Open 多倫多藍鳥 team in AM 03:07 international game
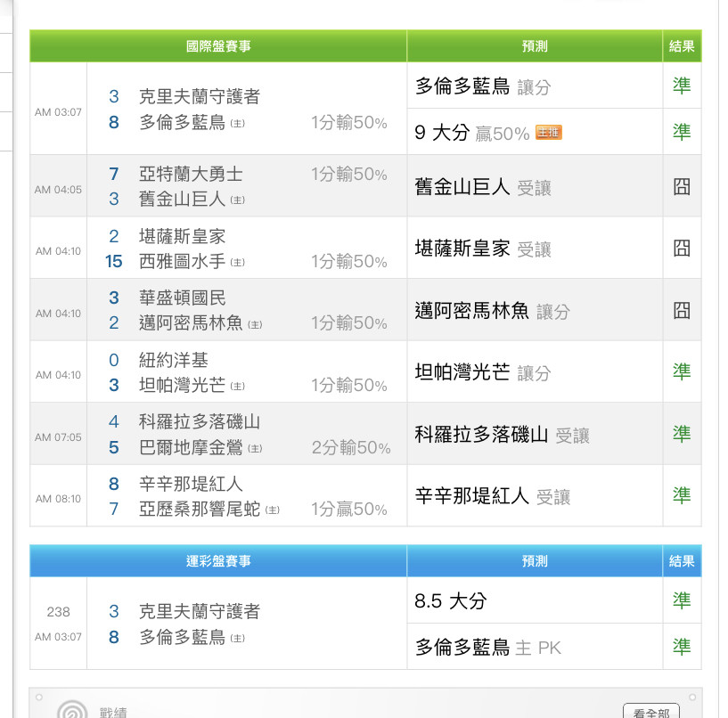Screen dimensions: 728x718 pyautogui.click(x=182, y=123)
